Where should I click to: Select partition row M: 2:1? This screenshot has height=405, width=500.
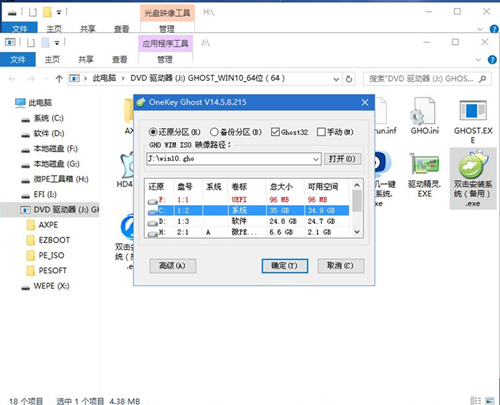click(x=248, y=232)
